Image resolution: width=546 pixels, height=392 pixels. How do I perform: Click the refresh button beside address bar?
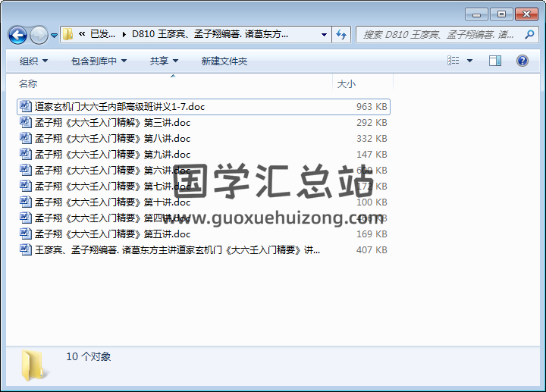(341, 34)
